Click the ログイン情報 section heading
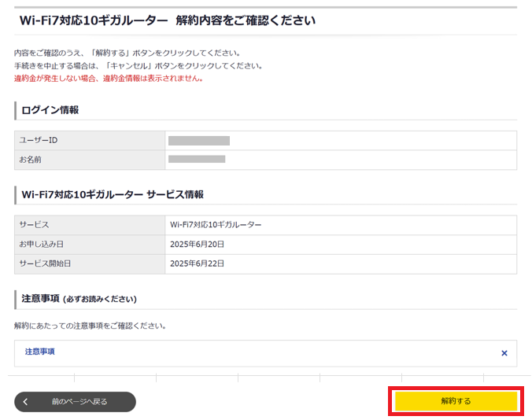This screenshot has height=420, width=532. tap(50, 110)
